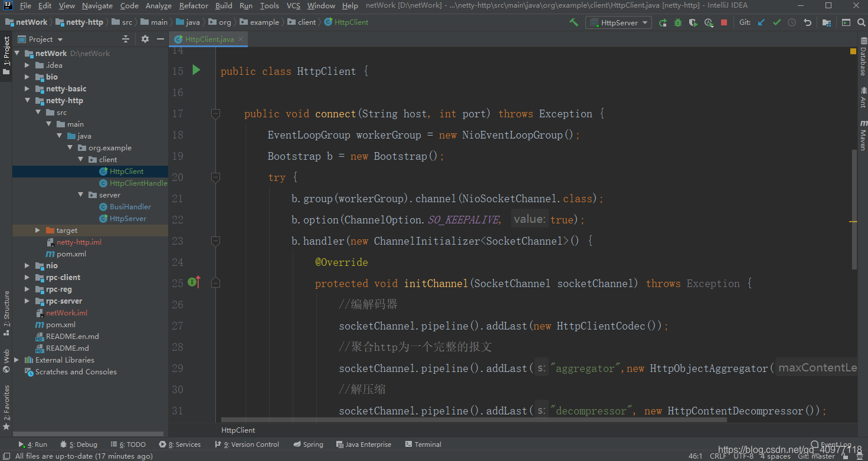
Task: Click the example breadcrumb in the navigation bar
Action: coord(259,22)
